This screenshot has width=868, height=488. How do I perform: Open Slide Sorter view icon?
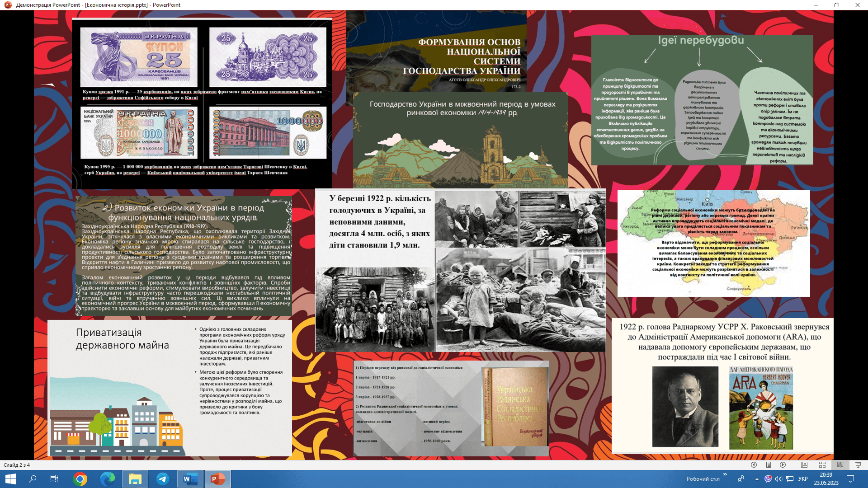coord(822,465)
